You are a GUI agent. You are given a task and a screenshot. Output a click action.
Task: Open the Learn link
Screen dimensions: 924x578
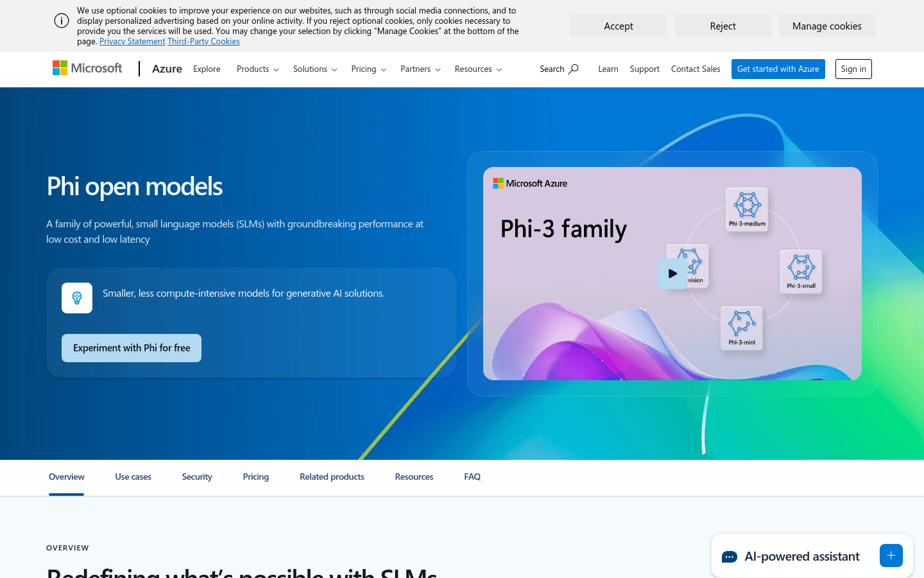coord(608,69)
